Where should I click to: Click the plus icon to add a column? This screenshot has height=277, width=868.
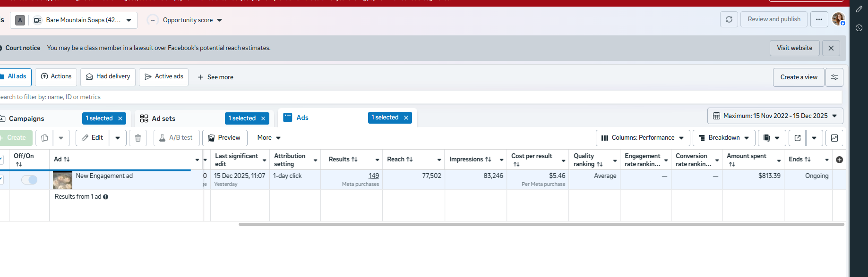[839, 159]
